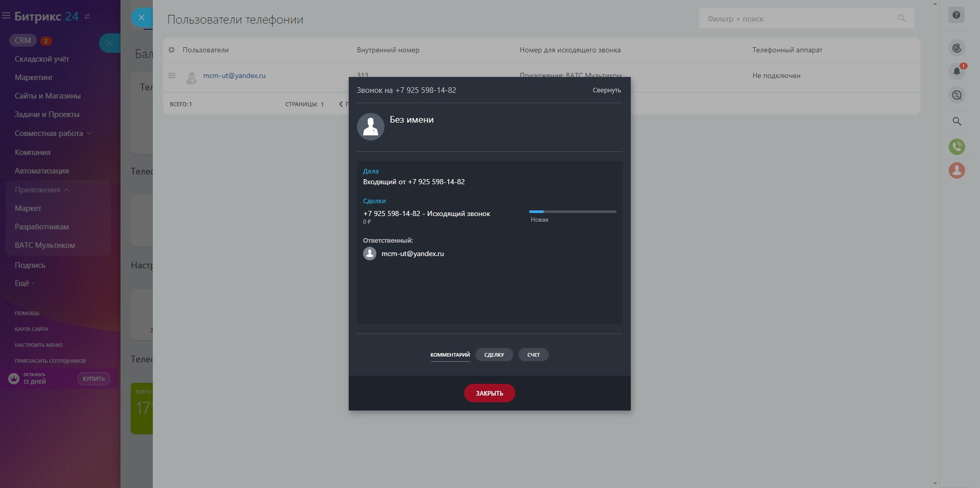The image size is (980, 488).
Task: Open the help question mark icon
Action: tap(956, 15)
